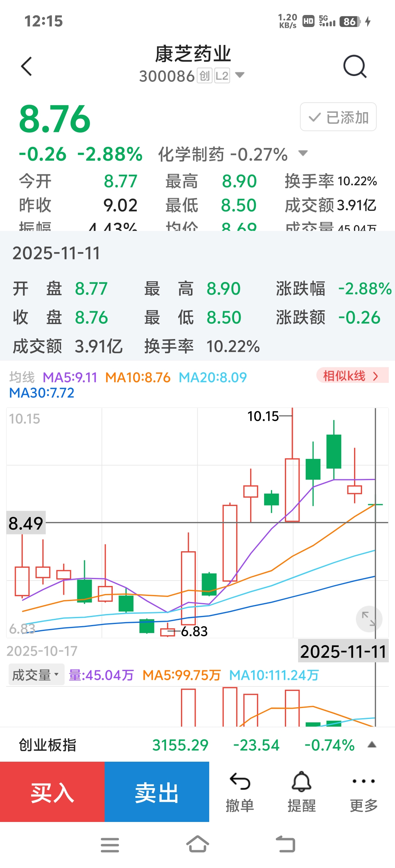
Task: Click the MA20:8.09 moving average label
Action: click(213, 377)
